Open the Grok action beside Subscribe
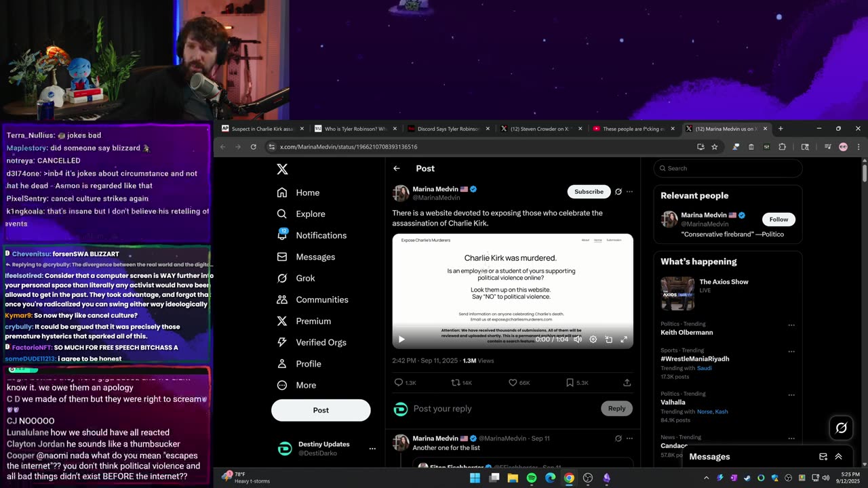The height and width of the screenshot is (488, 868). click(618, 192)
